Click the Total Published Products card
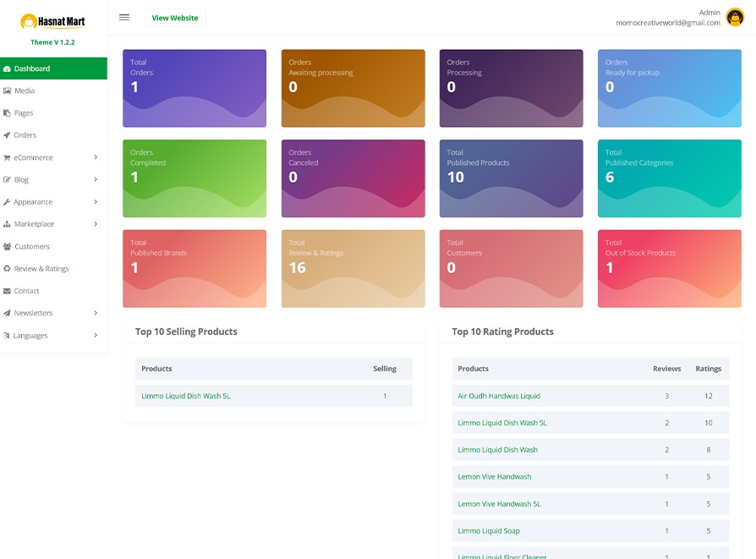 511,178
